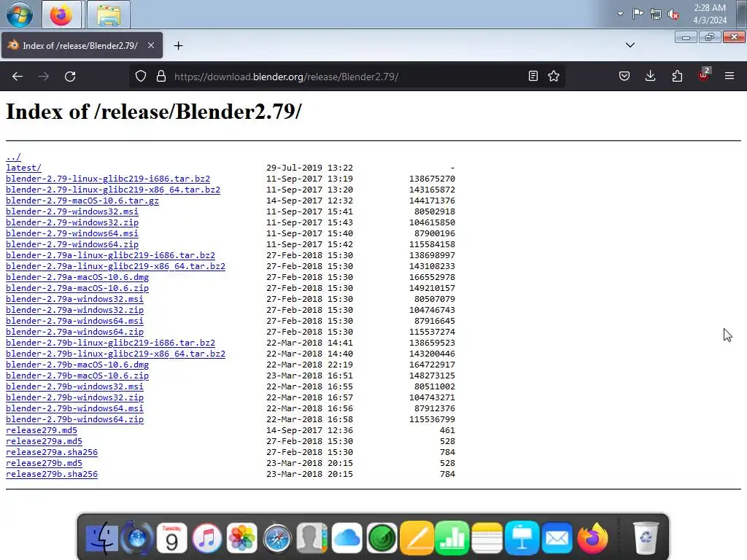The image size is (747, 560).
Task: Open the latest/ directory link
Action: 23,168
